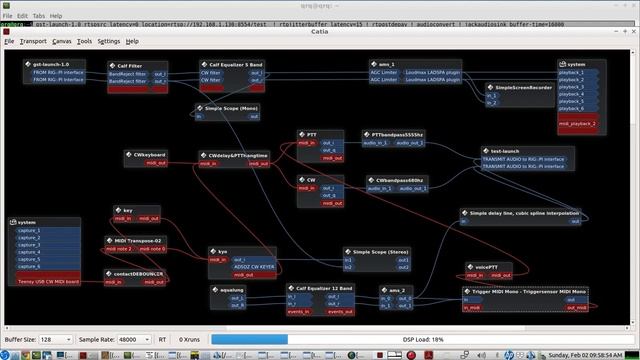640x360 pixels.
Task: Select the in_midi port on Trigger MIDI Mono
Action: pos(472,307)
